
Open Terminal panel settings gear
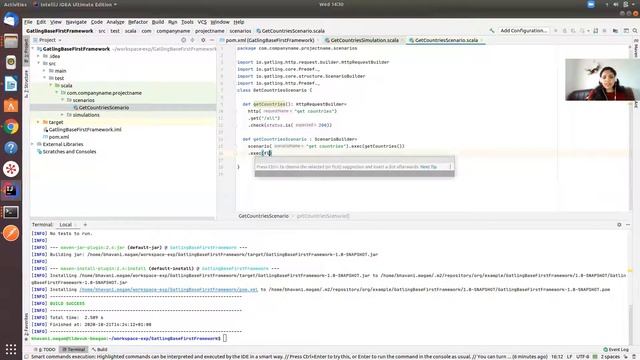(x=619, y=224)
